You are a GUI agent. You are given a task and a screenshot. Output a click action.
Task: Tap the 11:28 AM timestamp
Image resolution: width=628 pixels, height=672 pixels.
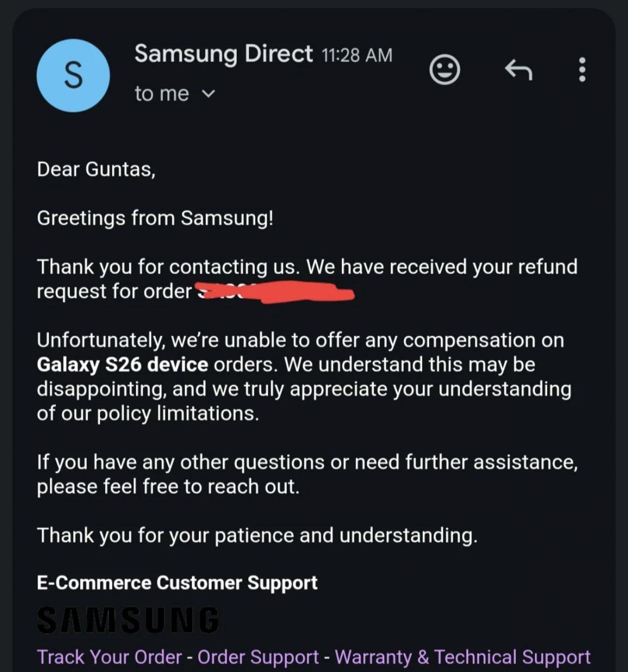[x=357, y=55]
